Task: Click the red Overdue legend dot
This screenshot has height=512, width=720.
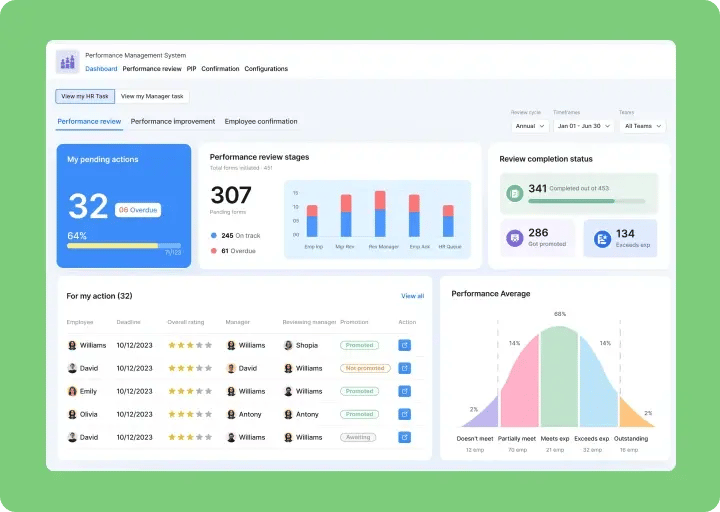Action: point(214,251)
